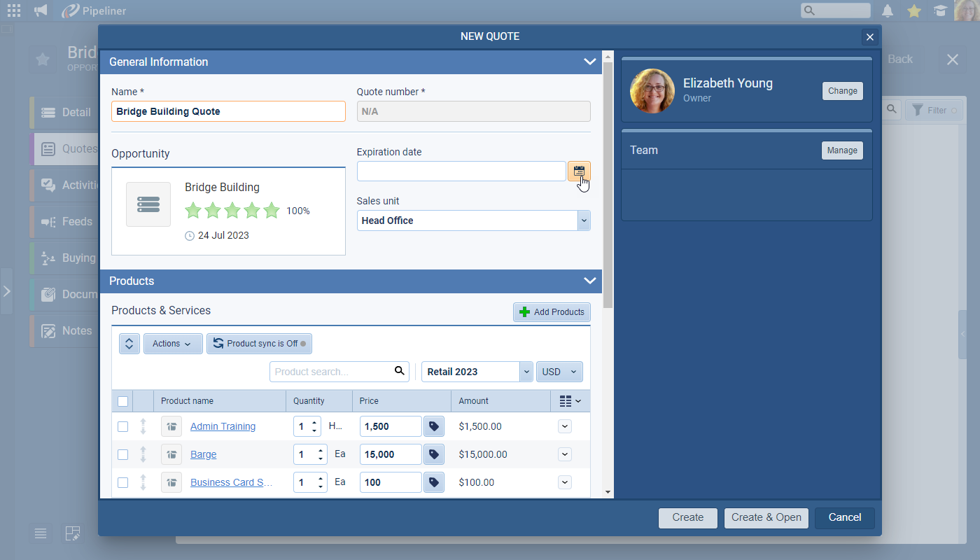Toggle the Product sync is Off button
This screenshot has width=980, height=560.
point(259,344)
